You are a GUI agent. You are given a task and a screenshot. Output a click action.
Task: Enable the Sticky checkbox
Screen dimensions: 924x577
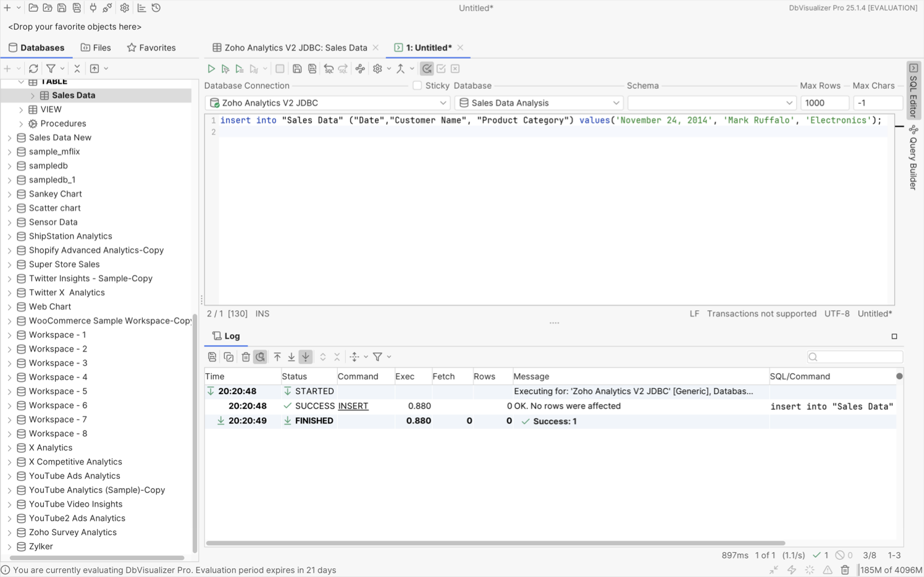[418, 86]
